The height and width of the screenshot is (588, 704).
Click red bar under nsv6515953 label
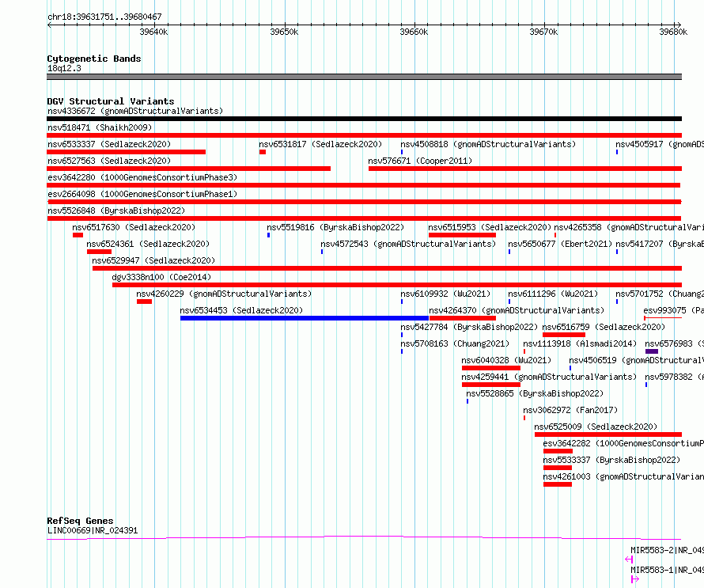462,235
